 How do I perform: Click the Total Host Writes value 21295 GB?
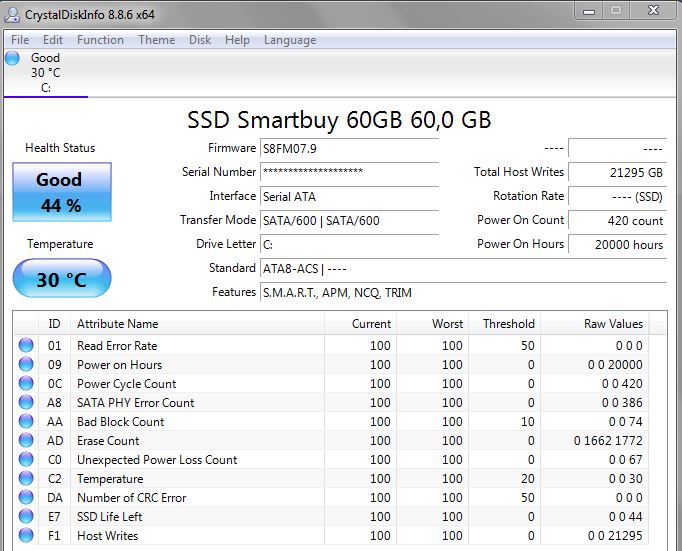coord(617,173)
